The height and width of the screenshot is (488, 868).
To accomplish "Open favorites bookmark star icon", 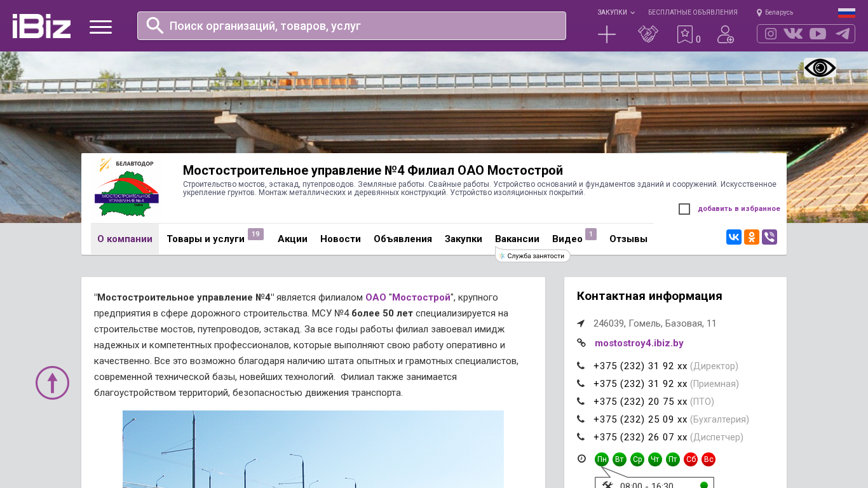I will point(685,34).
